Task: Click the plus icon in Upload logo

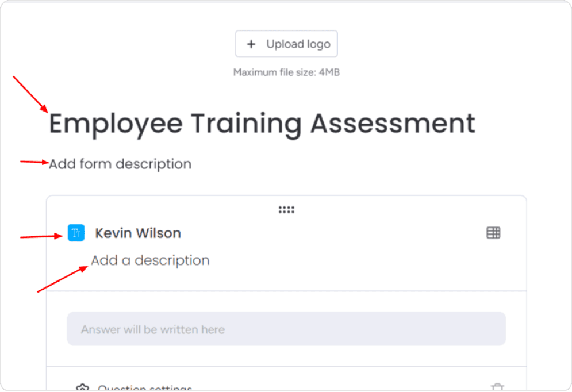Action: (x=251, y=44)
